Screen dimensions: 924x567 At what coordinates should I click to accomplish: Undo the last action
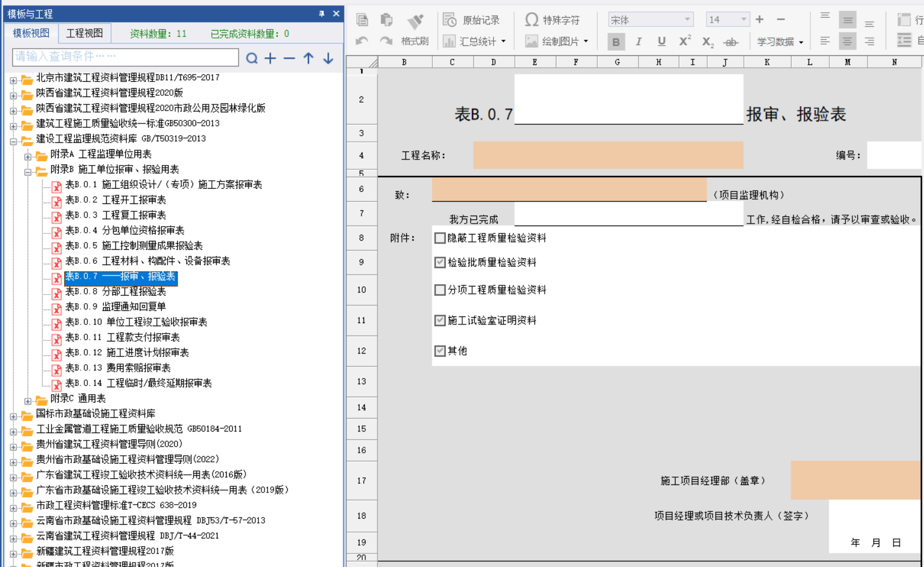click(x=362, y=41)
